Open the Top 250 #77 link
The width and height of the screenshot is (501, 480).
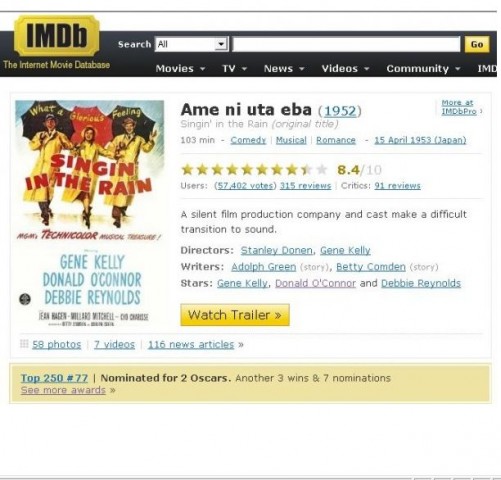click(54, 378)
